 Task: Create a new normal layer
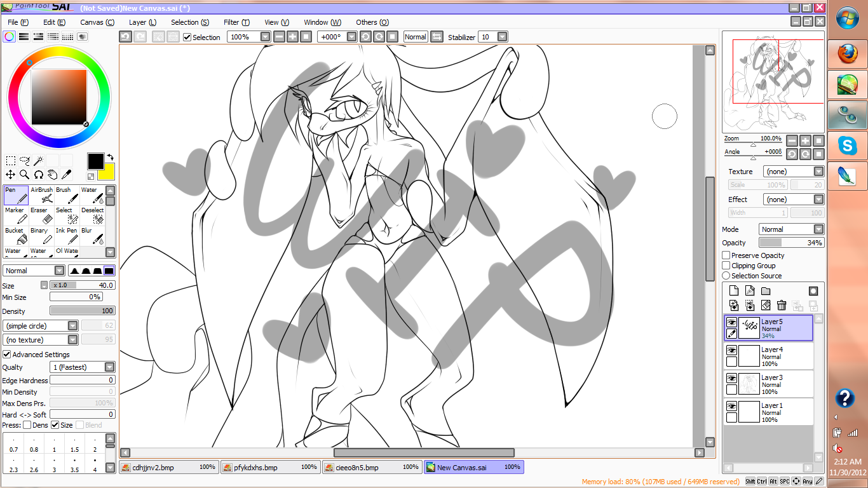(x=734, y=291)
